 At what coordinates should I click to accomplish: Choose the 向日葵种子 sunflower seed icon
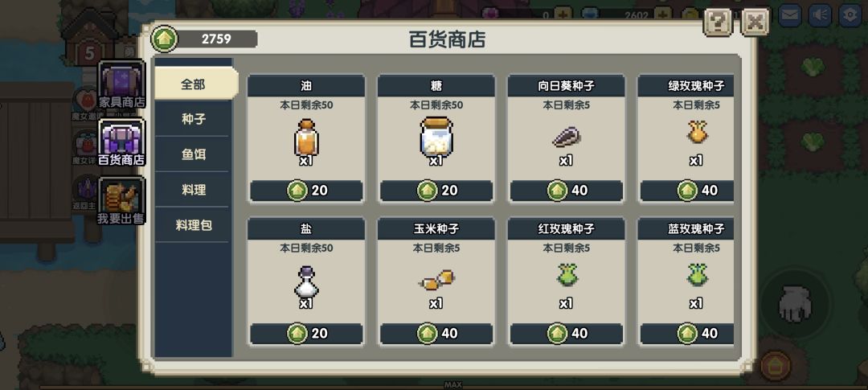[566, 137]
